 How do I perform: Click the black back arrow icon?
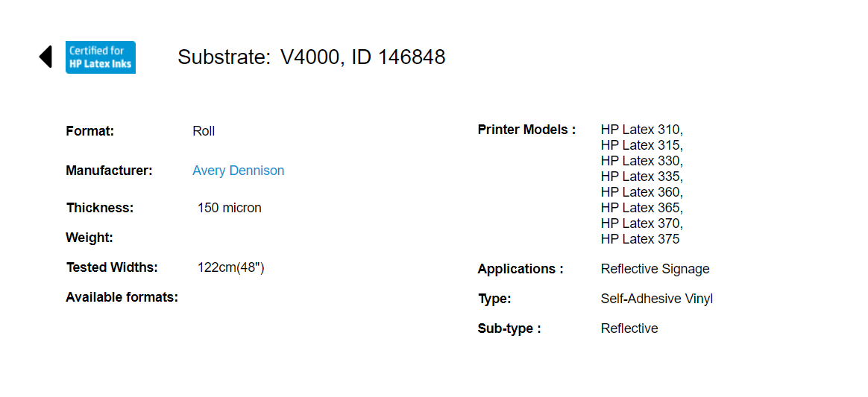pyautogui.click(x=45, y=57)
